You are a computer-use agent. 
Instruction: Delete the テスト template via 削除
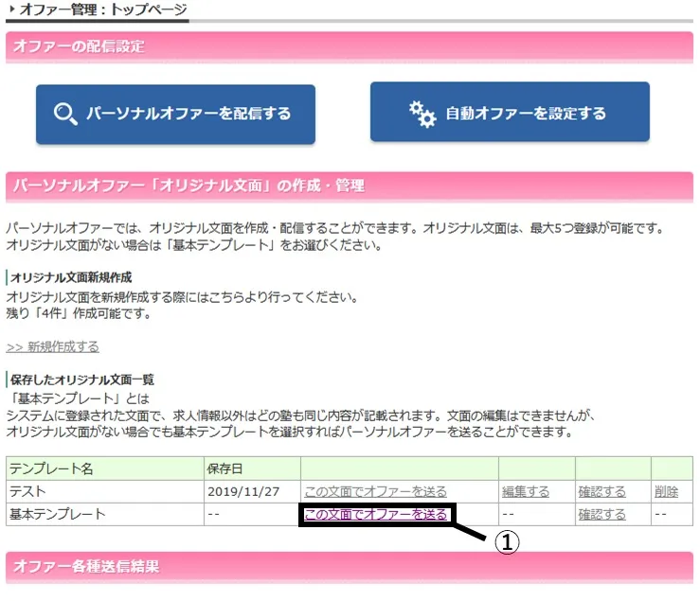tap(666, 491)
